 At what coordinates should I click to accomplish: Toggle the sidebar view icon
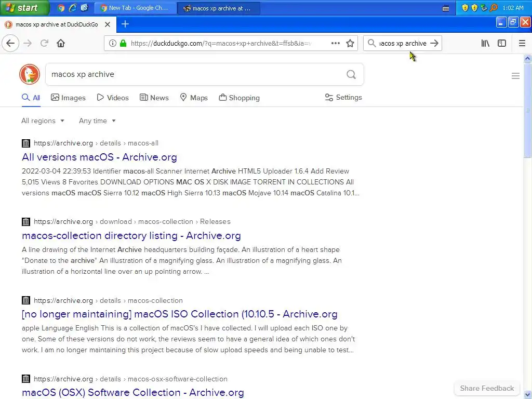tap(502, 43)
